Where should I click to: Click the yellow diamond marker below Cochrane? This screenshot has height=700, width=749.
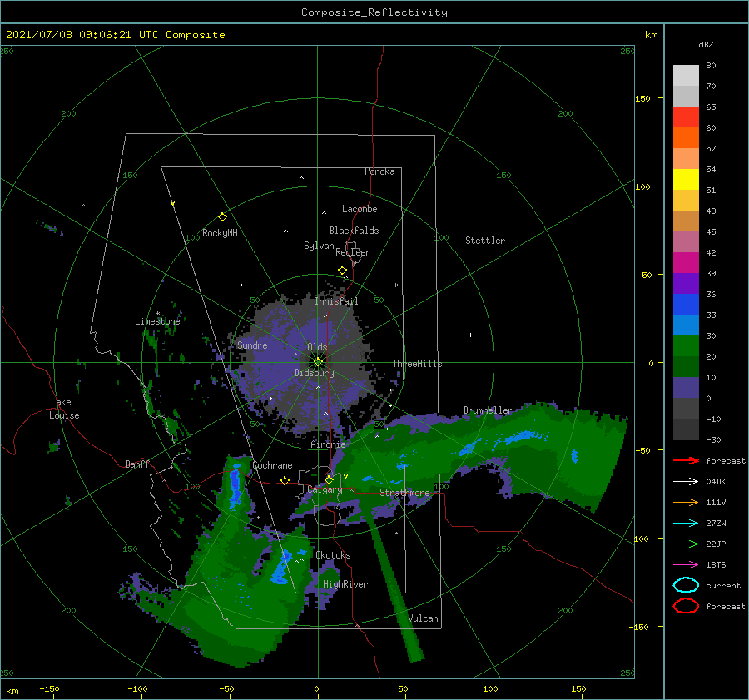pos(285,481)
